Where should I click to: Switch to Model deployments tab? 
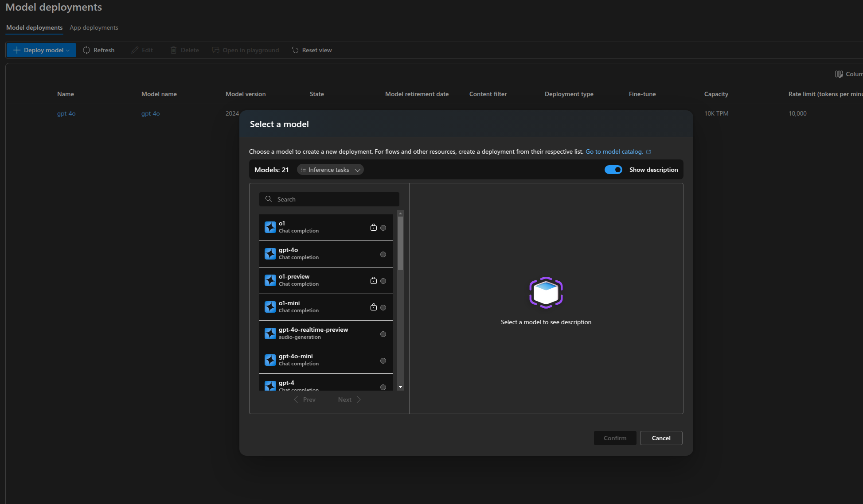[x=34, y=27]
